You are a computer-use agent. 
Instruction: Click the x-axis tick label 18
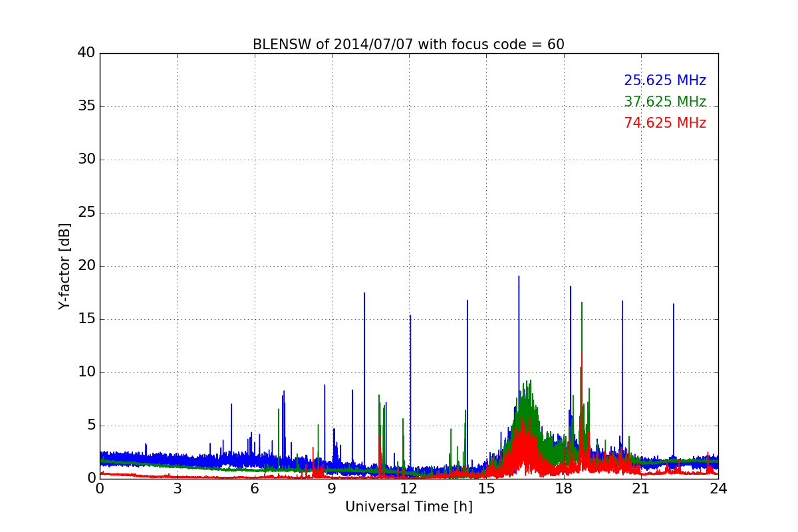(563, 488)
